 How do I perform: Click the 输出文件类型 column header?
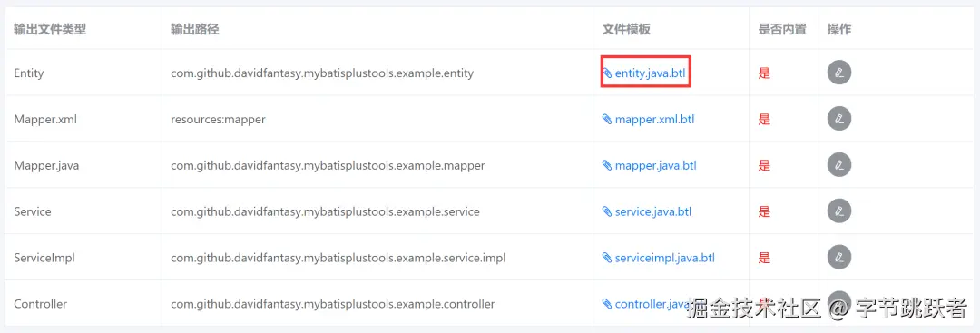[x=49, y=29]
